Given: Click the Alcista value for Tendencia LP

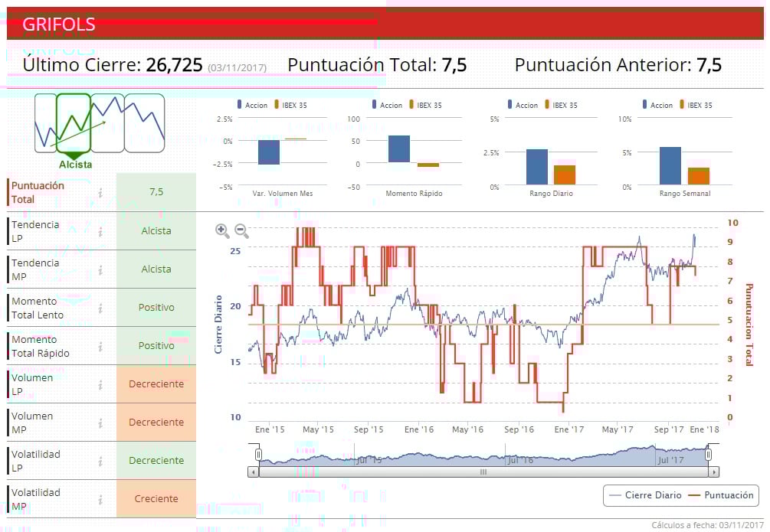Looking at the screenshot, I should pyautogui.click(x=156, y=230).
